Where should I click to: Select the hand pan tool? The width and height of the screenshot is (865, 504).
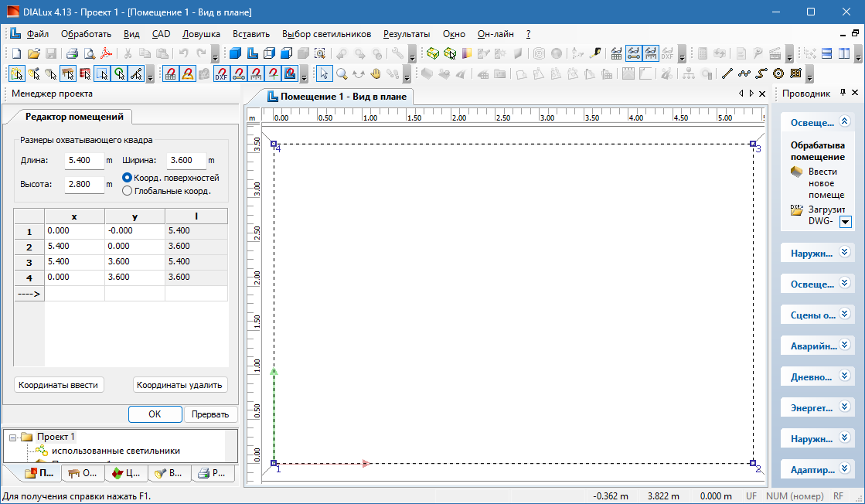point(376,73)
